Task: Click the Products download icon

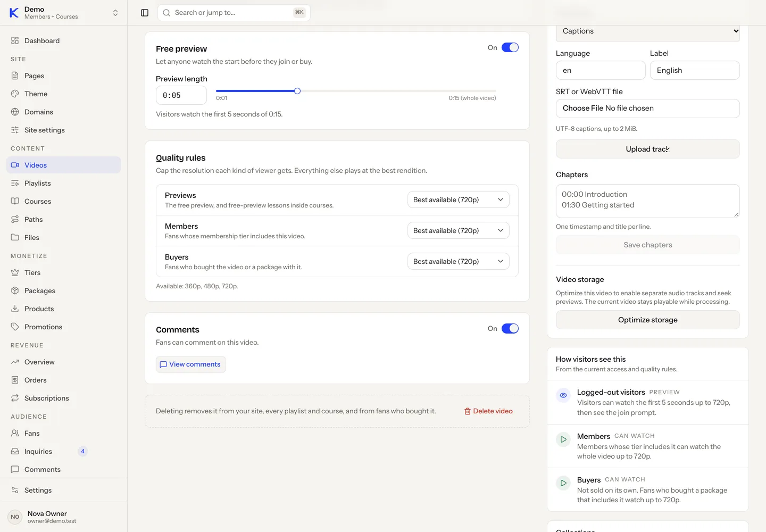Action: click(x=15, y=309)
